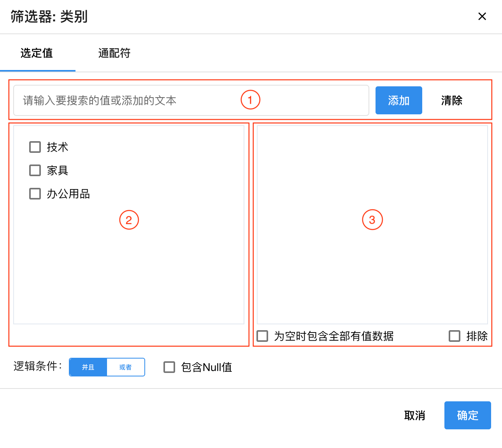Click the 取消 button
The width and height of the screenshot is (502, 448).
[x=415, y=415]
